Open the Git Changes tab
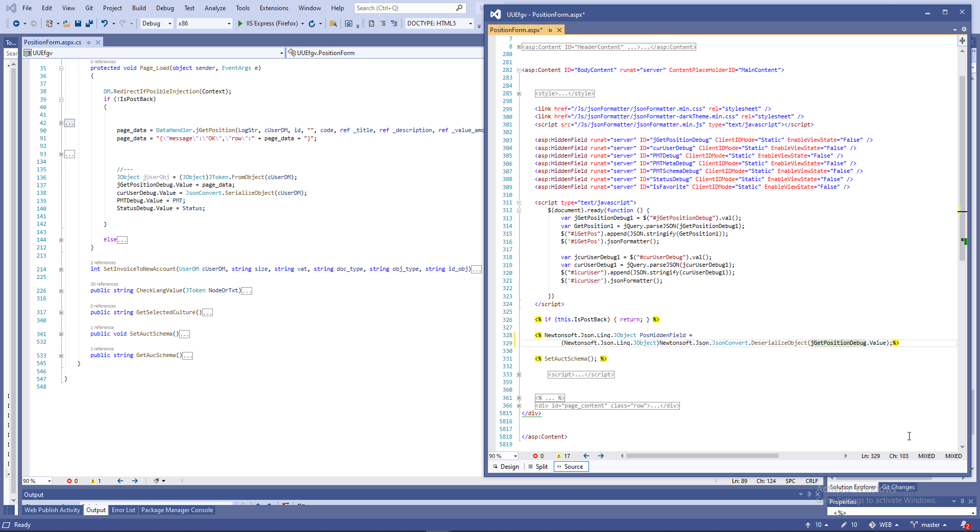 [x=898, y=487]
